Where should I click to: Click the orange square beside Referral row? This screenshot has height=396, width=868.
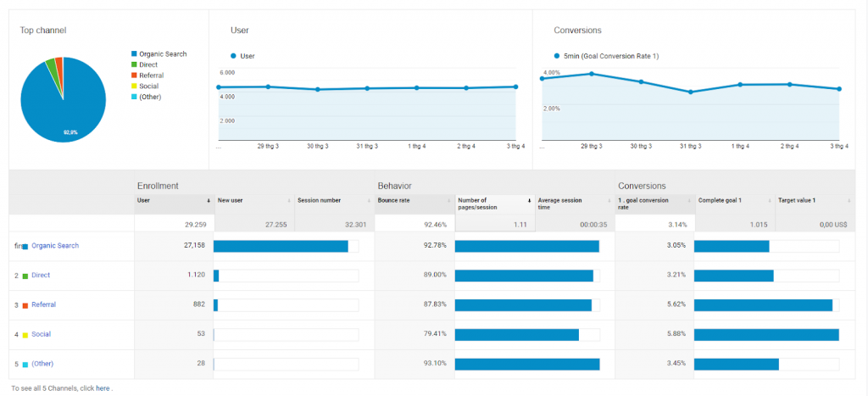tap(25, 305)
